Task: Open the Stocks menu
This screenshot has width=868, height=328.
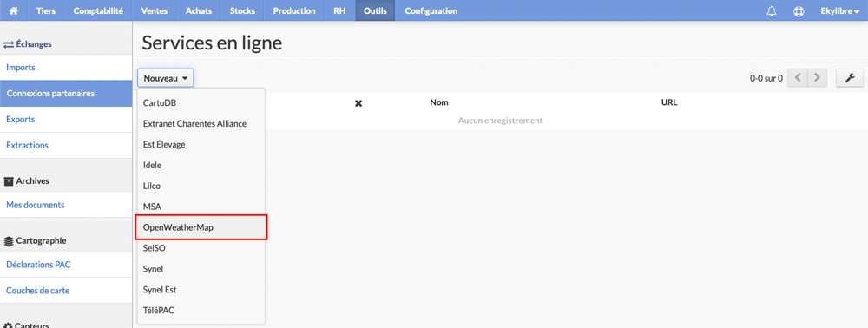Action: click(242, 10)
